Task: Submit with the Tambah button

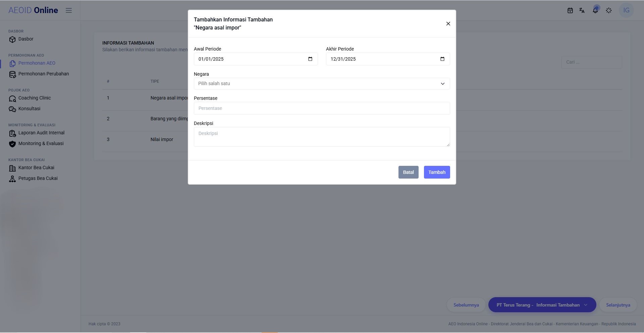Action: pyautogui.click(x=437, y=172)
